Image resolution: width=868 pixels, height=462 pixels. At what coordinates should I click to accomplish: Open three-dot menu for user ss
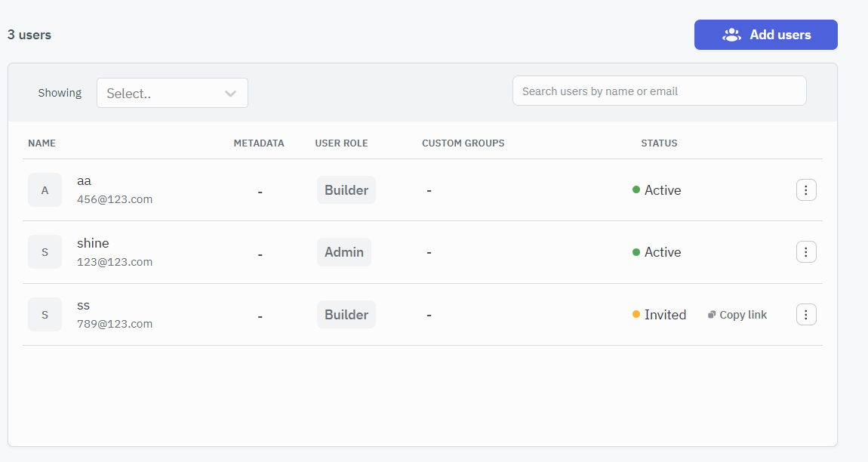click(806, 315)
